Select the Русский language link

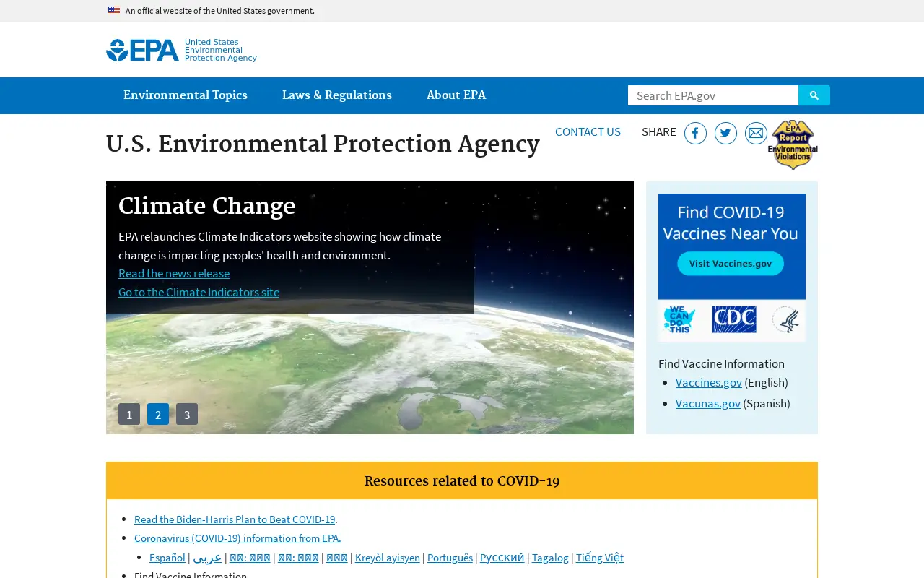502,557
